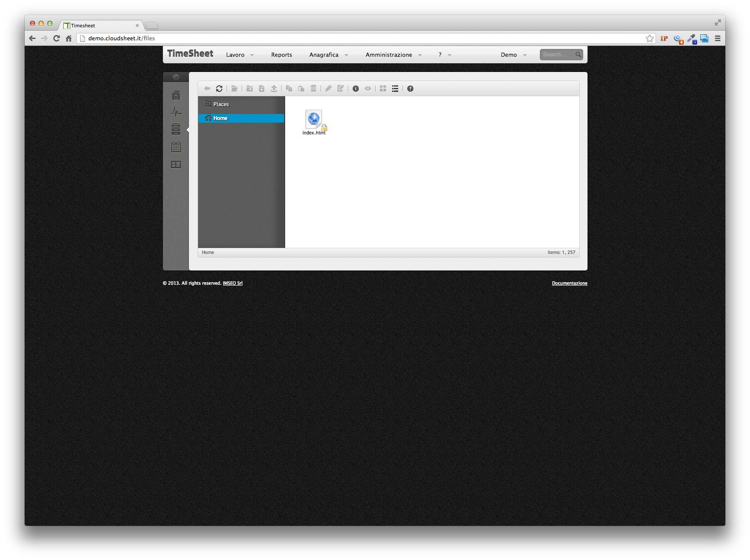750x560 pixels.
Task: Click the copy files icon
Action: coord(289,88)
